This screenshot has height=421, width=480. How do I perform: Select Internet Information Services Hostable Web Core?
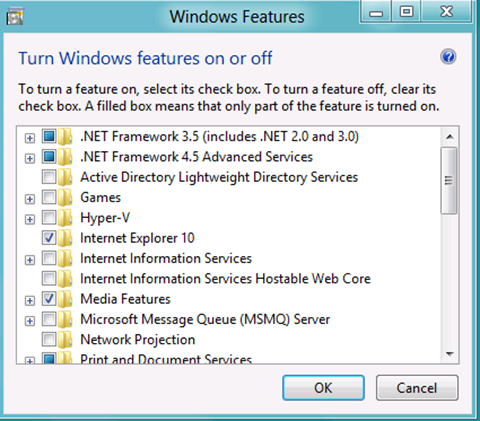(225, 279)
